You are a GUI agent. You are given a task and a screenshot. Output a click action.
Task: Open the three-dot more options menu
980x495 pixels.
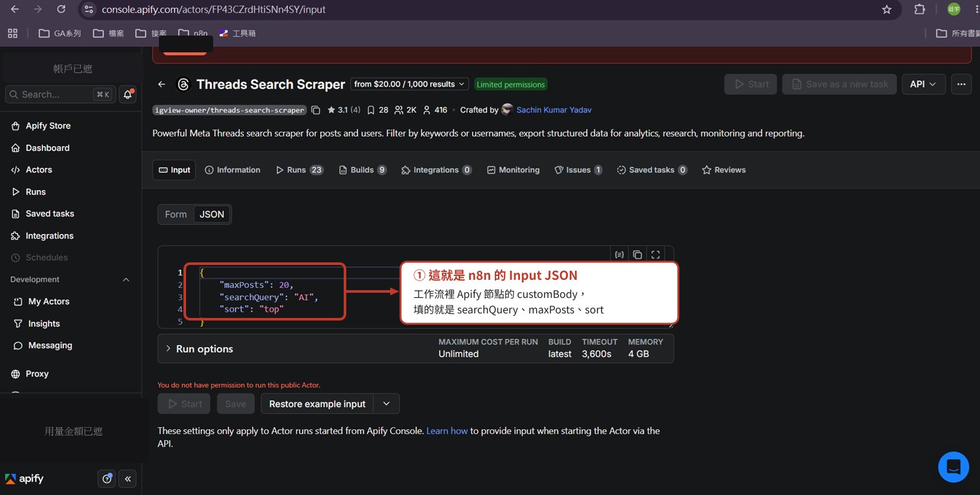pos(961,84)
